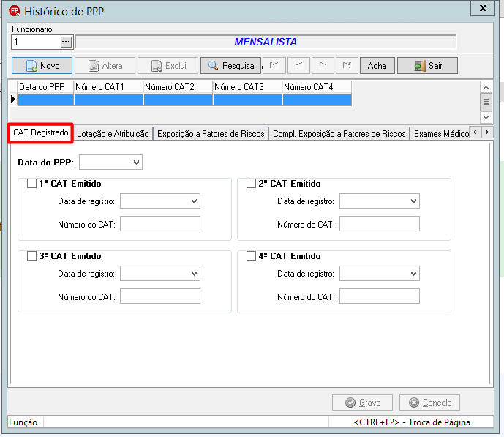Click the Cancela button
The height and width of the screenshot is (437, 504).
[429, 403]
